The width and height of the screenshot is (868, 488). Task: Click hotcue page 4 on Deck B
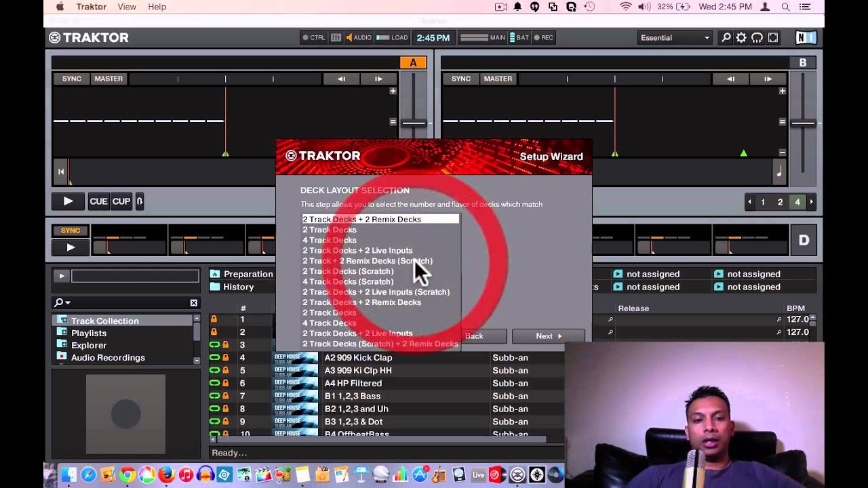coord(797,202)
